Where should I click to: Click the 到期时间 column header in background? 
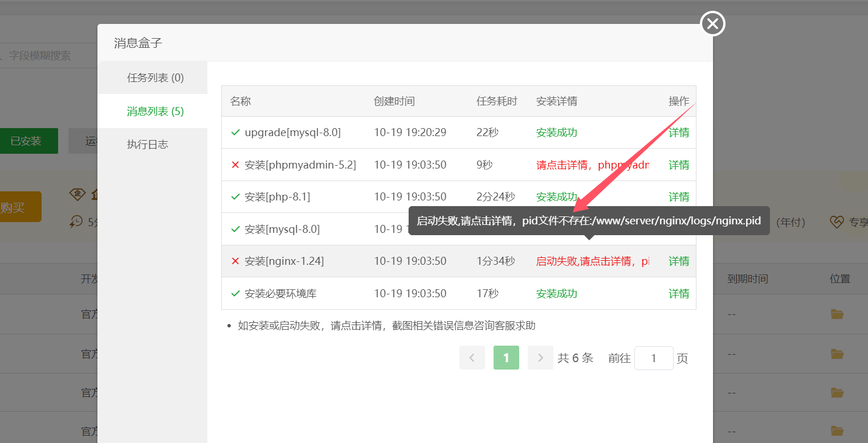tap(748, 279)
